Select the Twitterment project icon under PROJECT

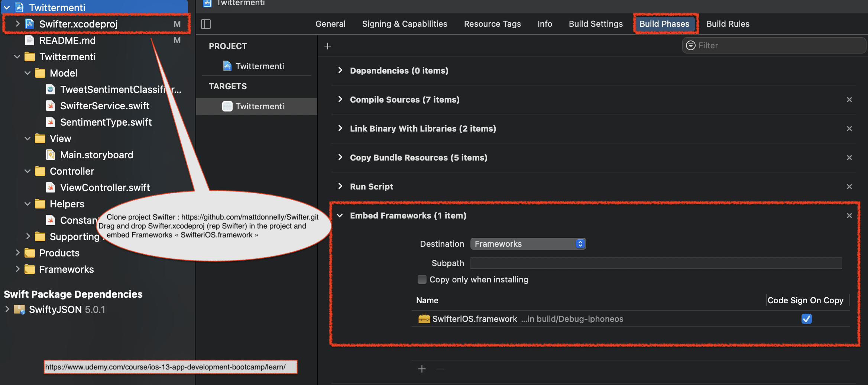227,66
